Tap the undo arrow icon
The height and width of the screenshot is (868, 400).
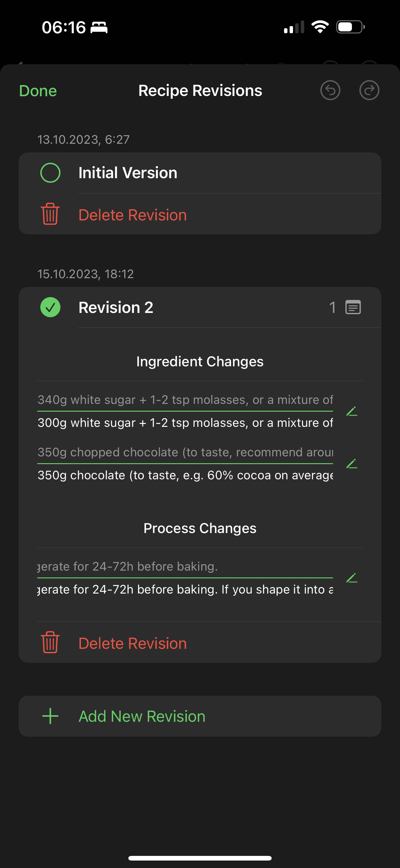[331, 90]
